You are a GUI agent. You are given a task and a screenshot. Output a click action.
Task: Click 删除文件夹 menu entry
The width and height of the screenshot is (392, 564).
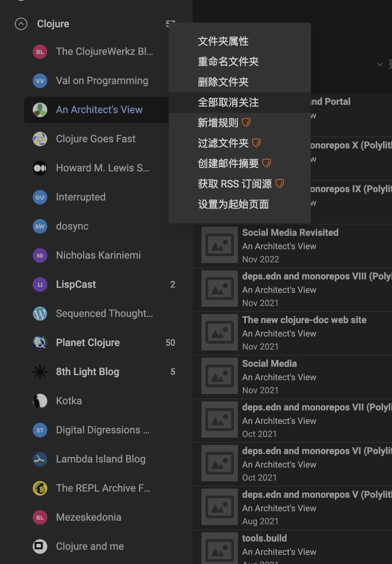pos(223,82)
